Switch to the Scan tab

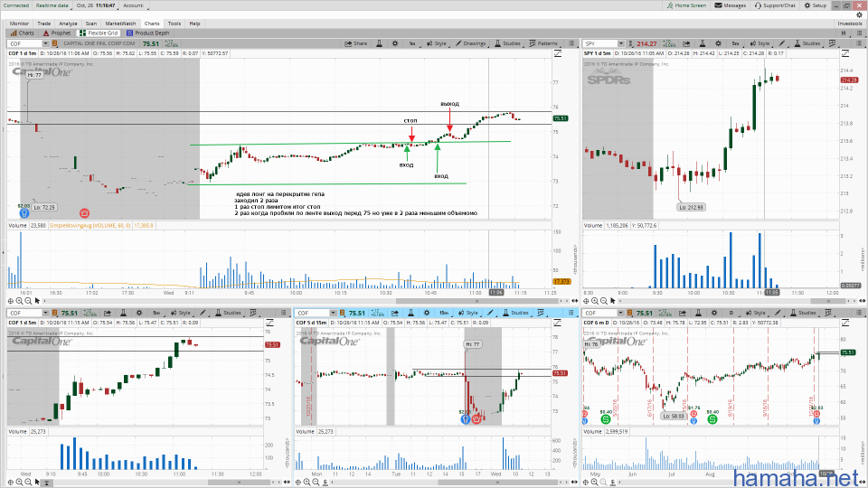click(91, 23)
